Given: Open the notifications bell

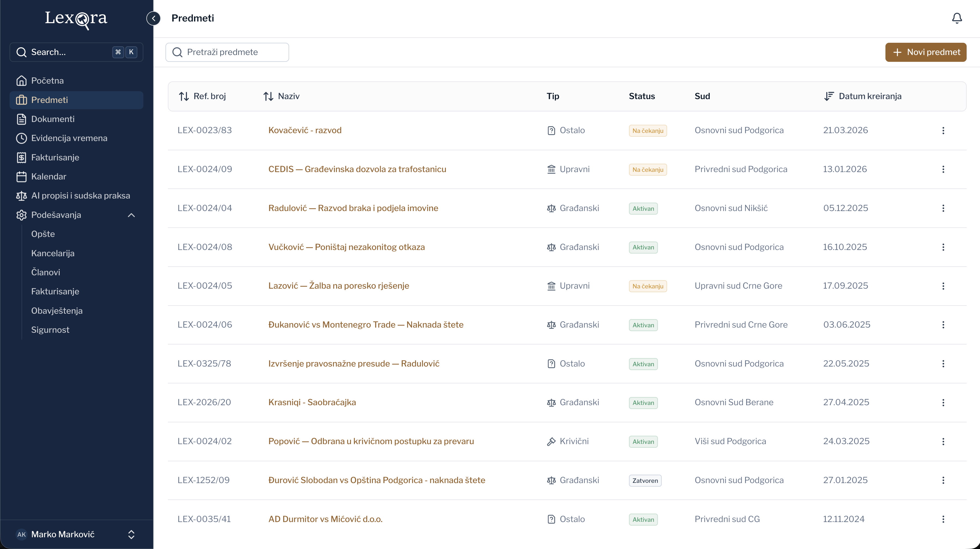Looking at the screenshot, I should point(957,18).
